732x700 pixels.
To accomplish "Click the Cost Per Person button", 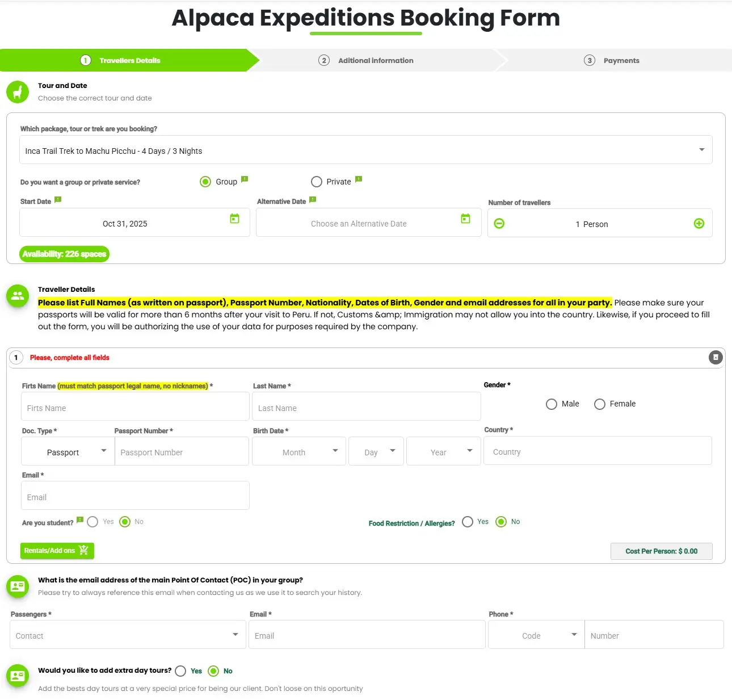I will [x=662, y=551].
